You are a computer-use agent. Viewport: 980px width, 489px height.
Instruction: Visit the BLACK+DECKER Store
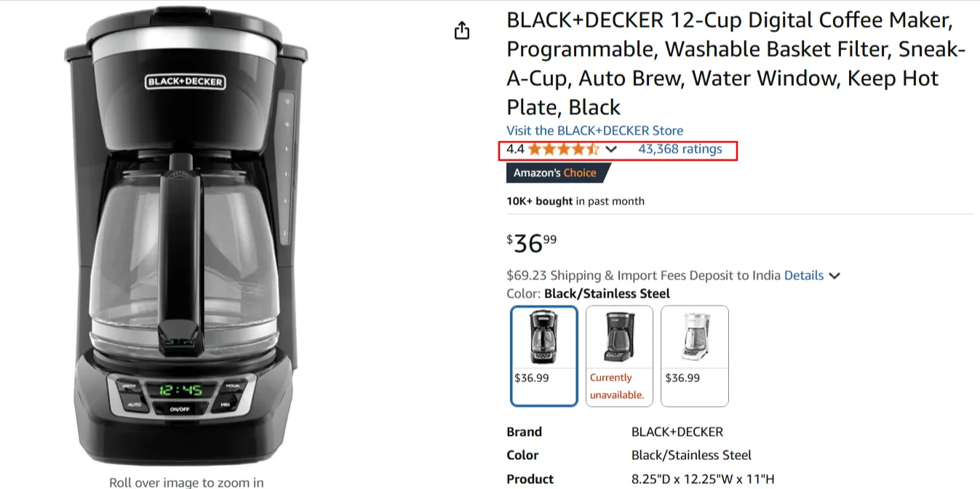594,130
